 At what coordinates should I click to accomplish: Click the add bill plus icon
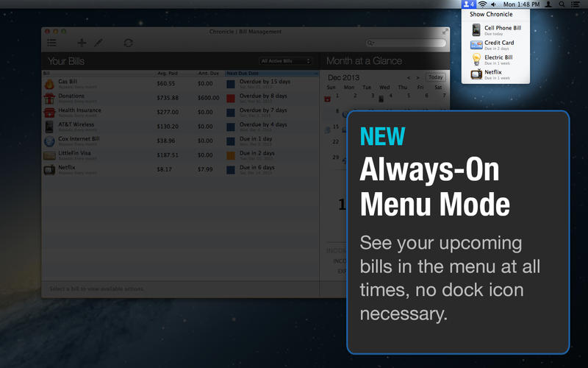82,43
